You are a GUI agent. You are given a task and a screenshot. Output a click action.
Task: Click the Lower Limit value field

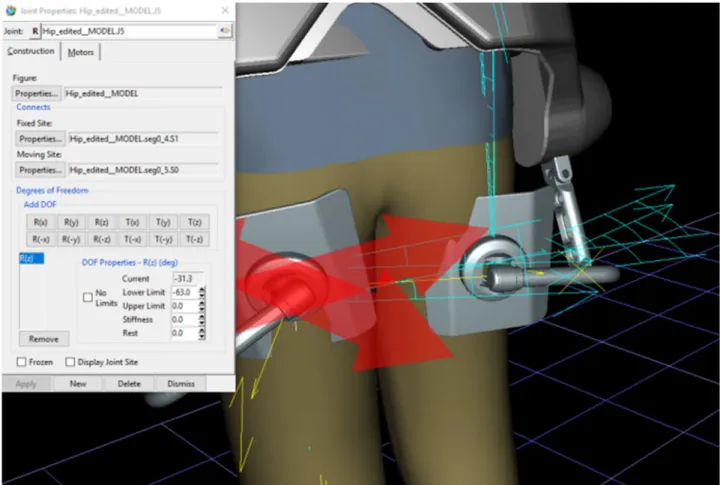tap(185, 292)
